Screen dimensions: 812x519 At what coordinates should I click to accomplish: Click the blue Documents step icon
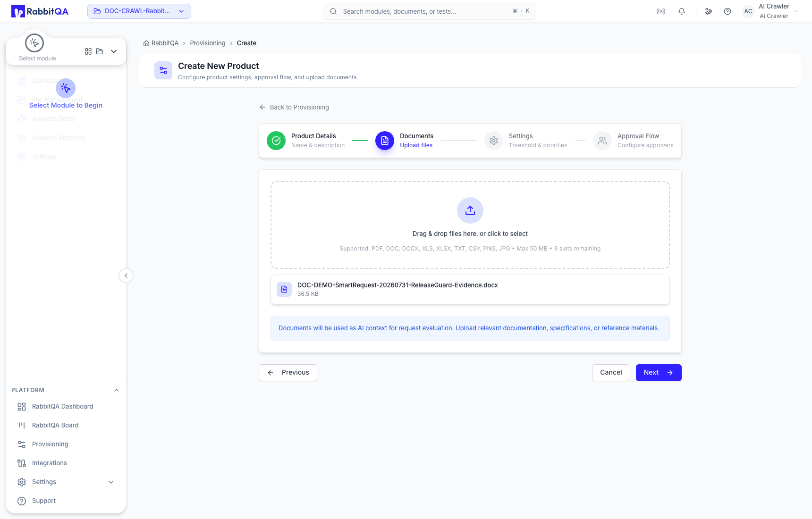[x=385, y=141]
